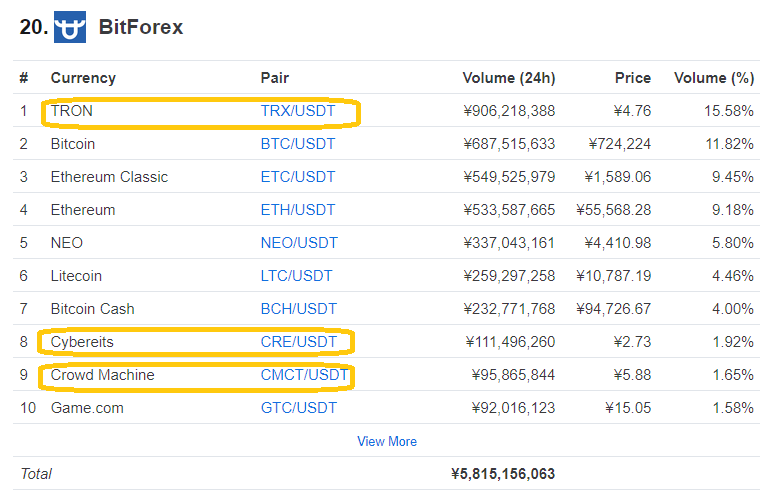This screenshot has height=493, width=778.
Task: Expand the list with View More
Action: pyautogui.click(x=387, y=441)
